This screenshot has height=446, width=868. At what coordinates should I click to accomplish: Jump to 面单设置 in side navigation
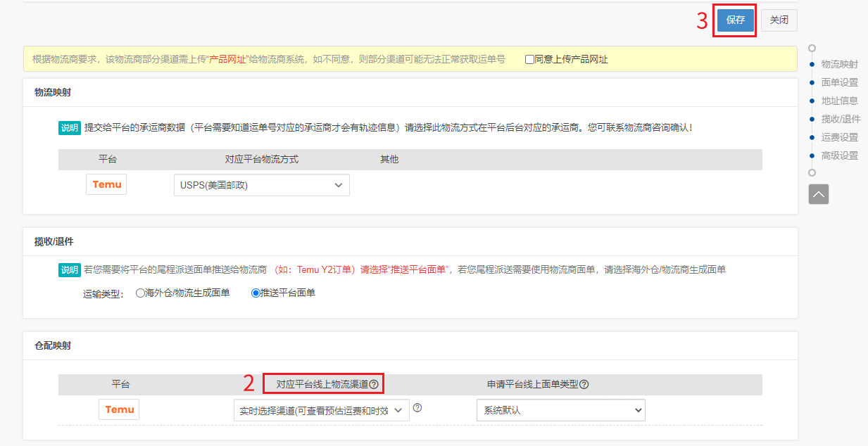point(839,82)
